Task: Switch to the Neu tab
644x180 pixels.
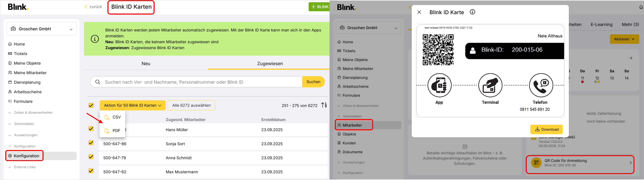Action: pos(146,64)
